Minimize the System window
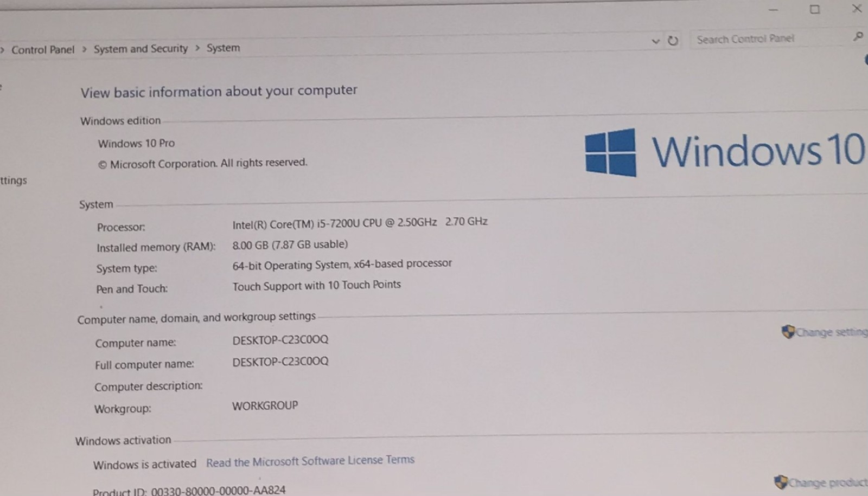 click(x=774, y=10)
